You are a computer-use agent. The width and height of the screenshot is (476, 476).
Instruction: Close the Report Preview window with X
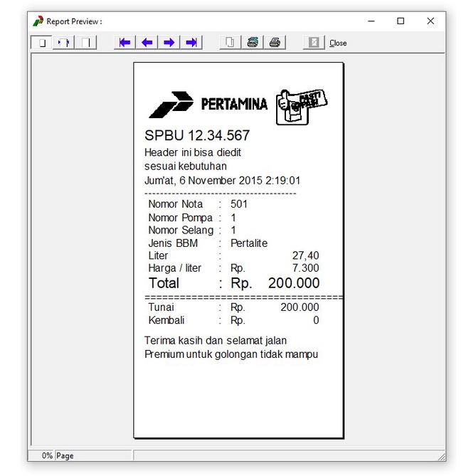430,21
